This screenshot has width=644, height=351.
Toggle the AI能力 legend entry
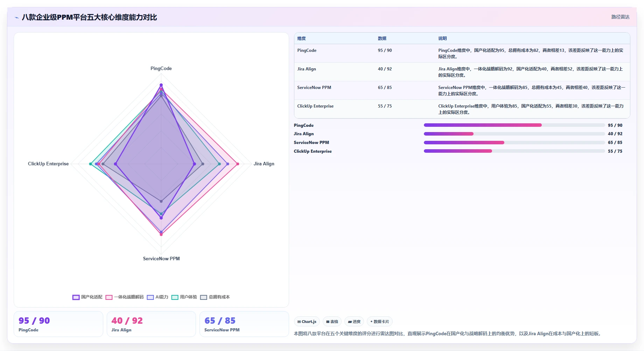click(x=157, y=297)
